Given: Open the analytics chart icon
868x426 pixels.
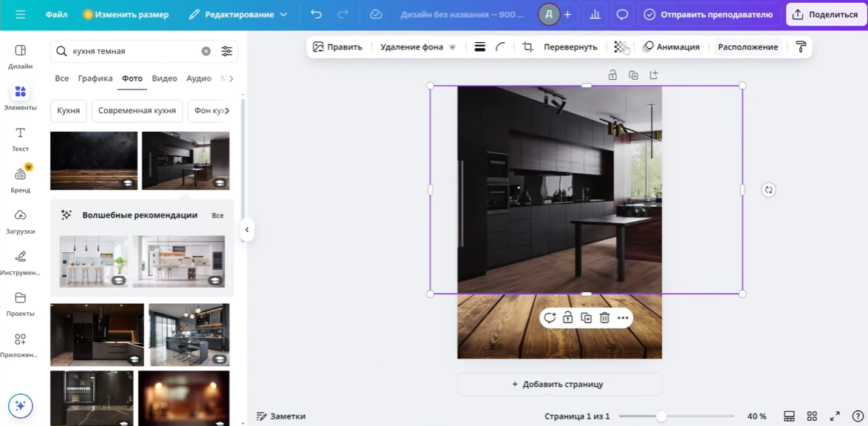Looking at the screenshot, I should [595, 14].
